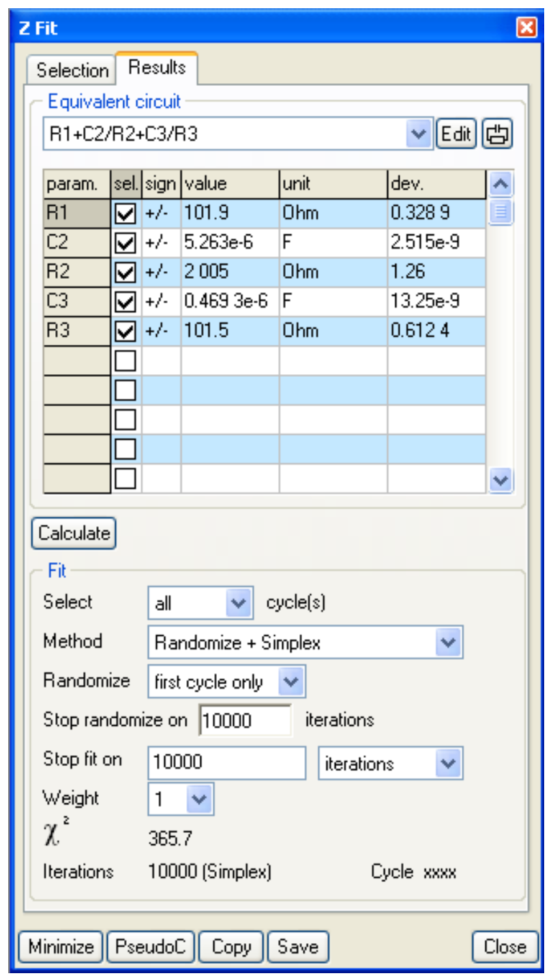The height and width of the screenshot is (980, 551).
Task: Select the Results tab
Action: 157,67
